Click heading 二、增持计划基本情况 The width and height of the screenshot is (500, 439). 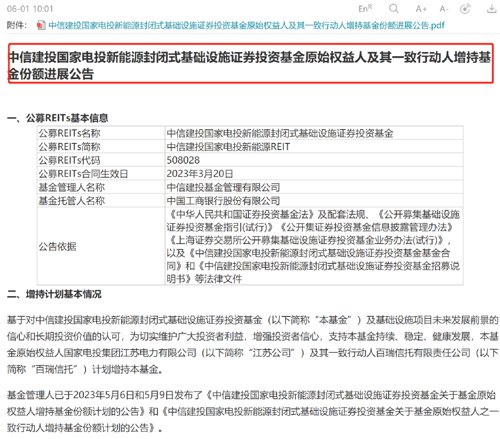pos(54,294)
